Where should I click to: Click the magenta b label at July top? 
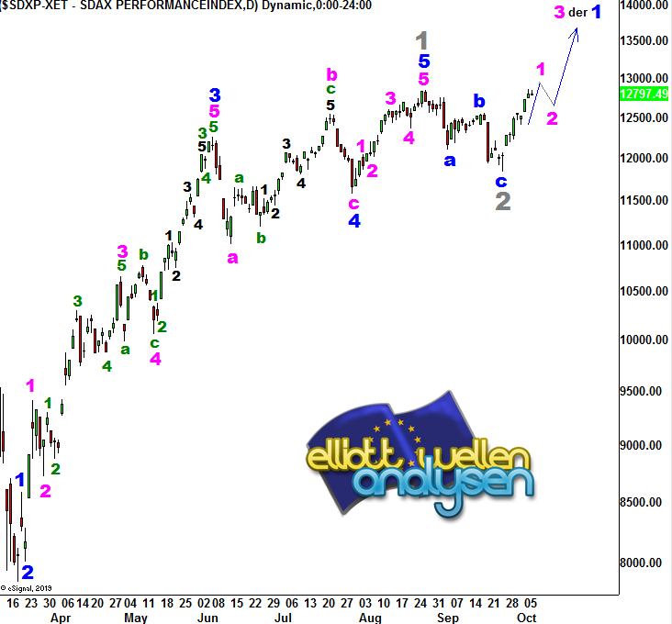pyautogui.click(x=331, y=73)
